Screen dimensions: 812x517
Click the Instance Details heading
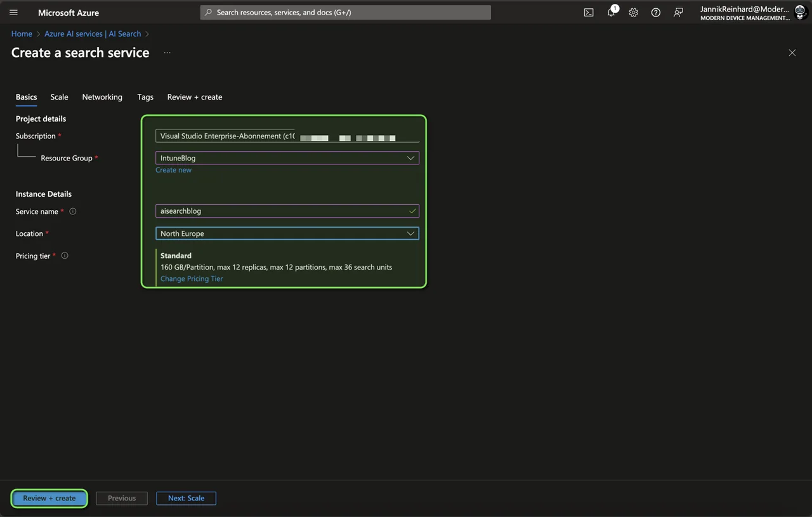(43, 194)
